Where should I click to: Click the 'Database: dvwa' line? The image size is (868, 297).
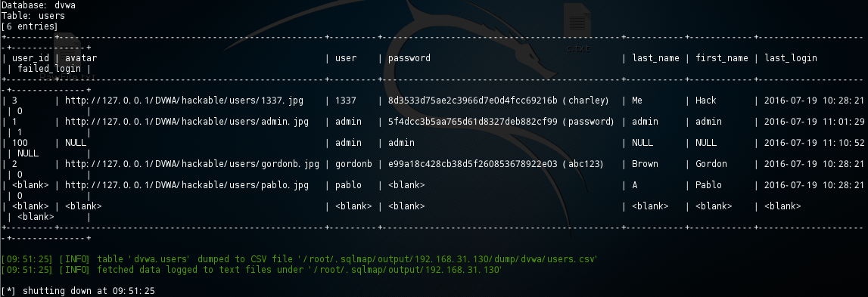38,5
